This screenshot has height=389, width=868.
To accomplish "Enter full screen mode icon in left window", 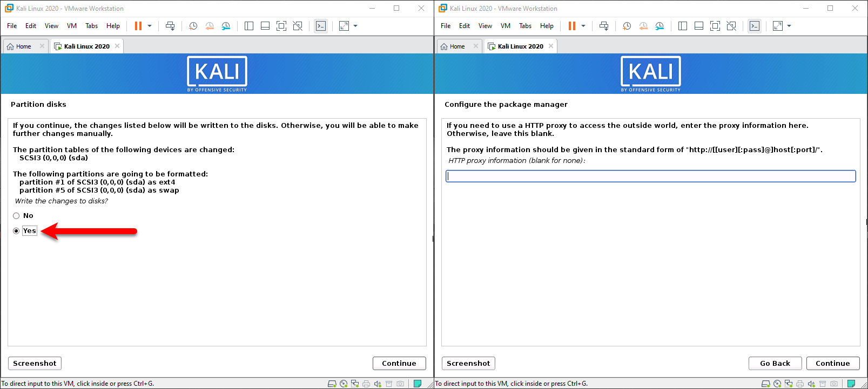I will click(281, 26).
